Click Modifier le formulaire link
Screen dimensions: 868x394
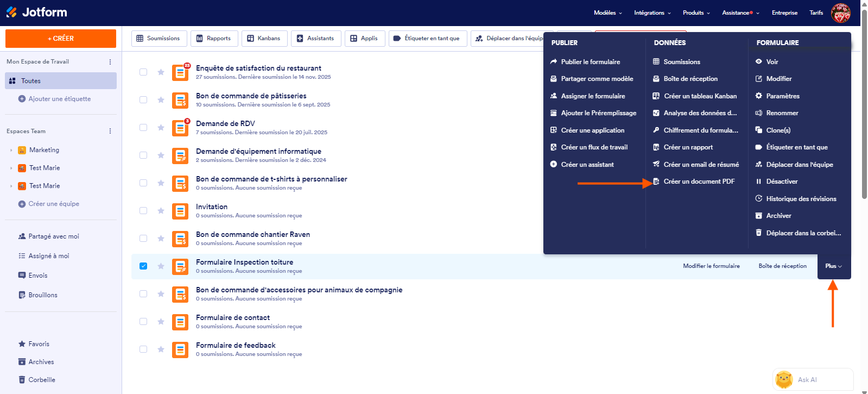point(711,266)
